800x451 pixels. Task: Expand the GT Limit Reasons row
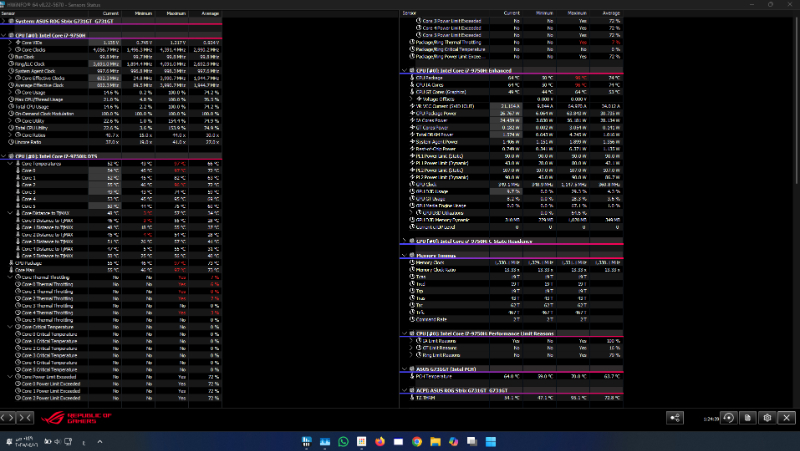pos(411,348)
